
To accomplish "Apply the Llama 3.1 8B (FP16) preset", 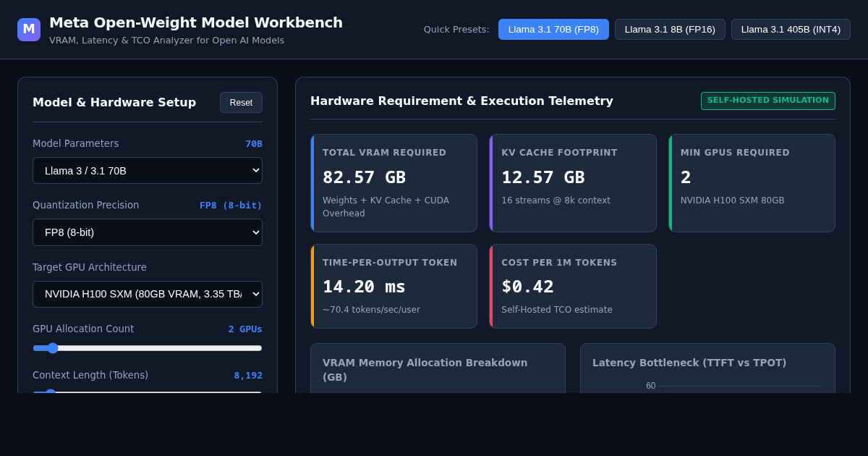I will (670, 30).
